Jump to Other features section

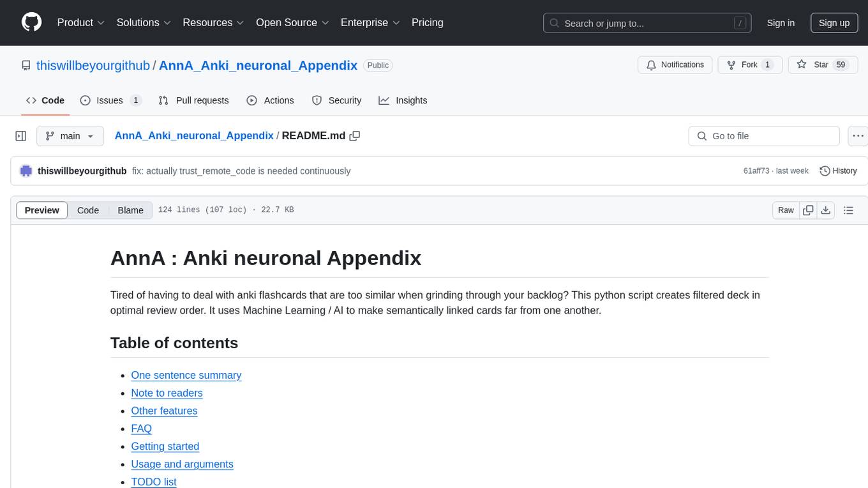(164, 411)
